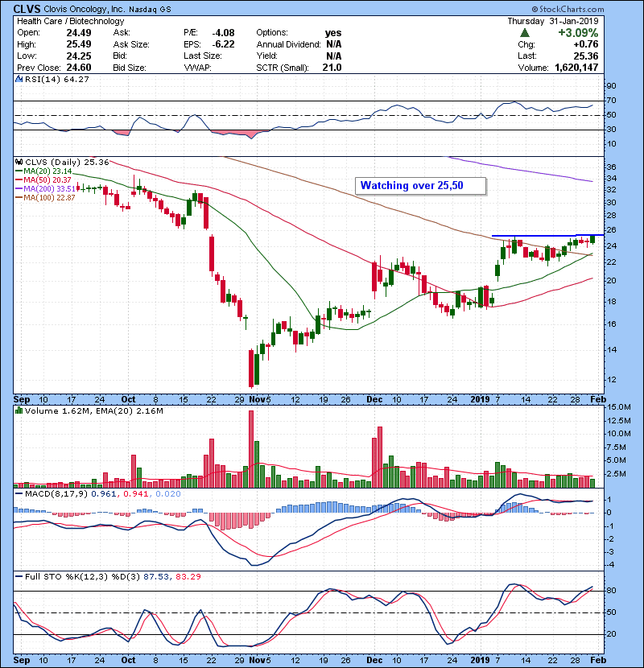The width and height of the screenshot is (644, 668).
Task: Click the green up-triangle change indicator
Action: pyautogui.click(x=525, y=32)
